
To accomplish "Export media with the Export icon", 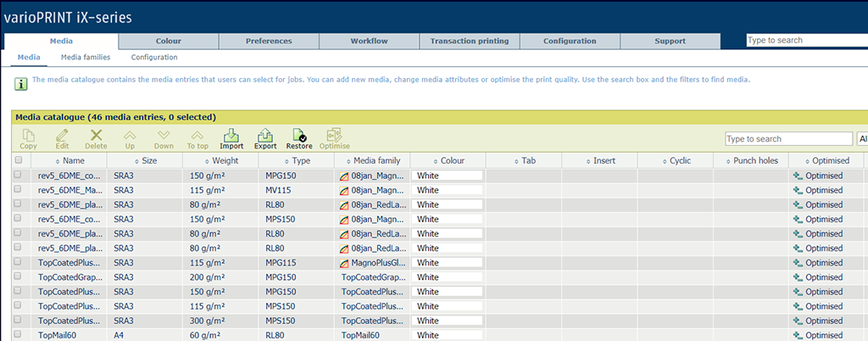I will (x=265, y=135).
